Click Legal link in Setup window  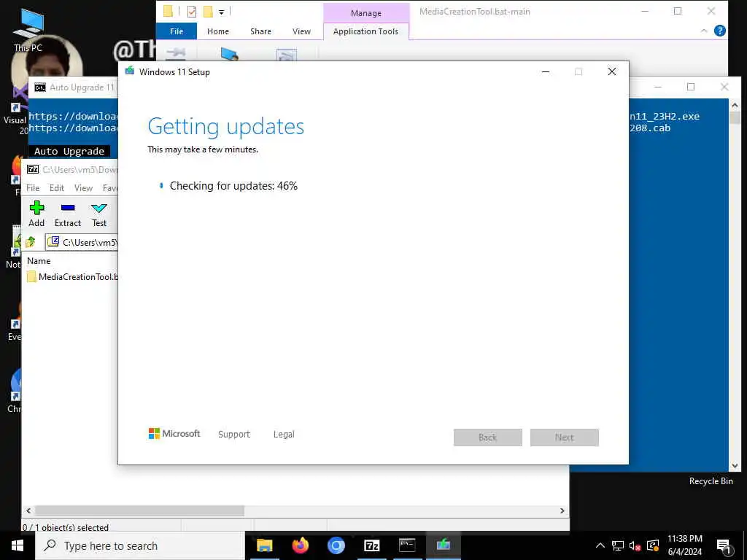(x=284, y=435)
